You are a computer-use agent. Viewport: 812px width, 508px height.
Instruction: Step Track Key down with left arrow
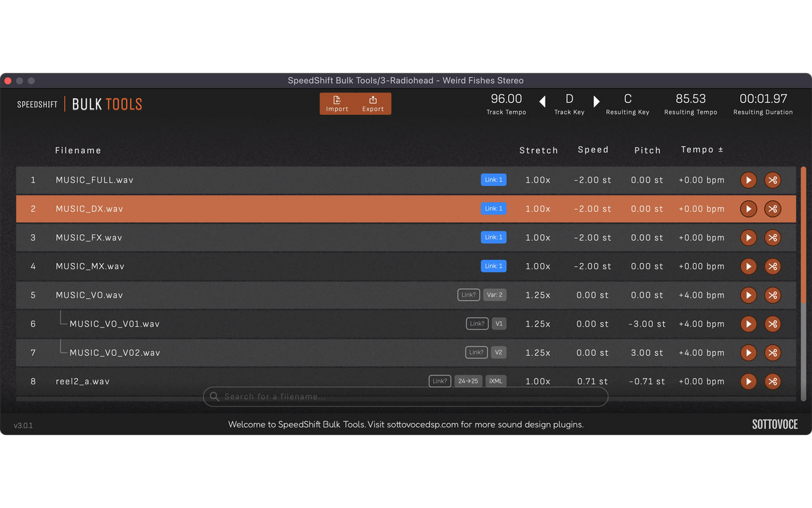[542, 102]
